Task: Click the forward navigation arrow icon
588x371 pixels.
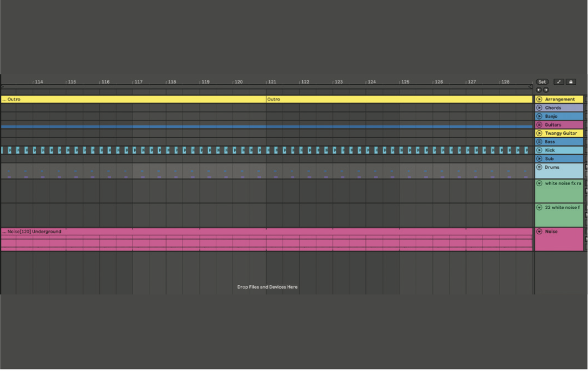Action: [x=545, y=90]
